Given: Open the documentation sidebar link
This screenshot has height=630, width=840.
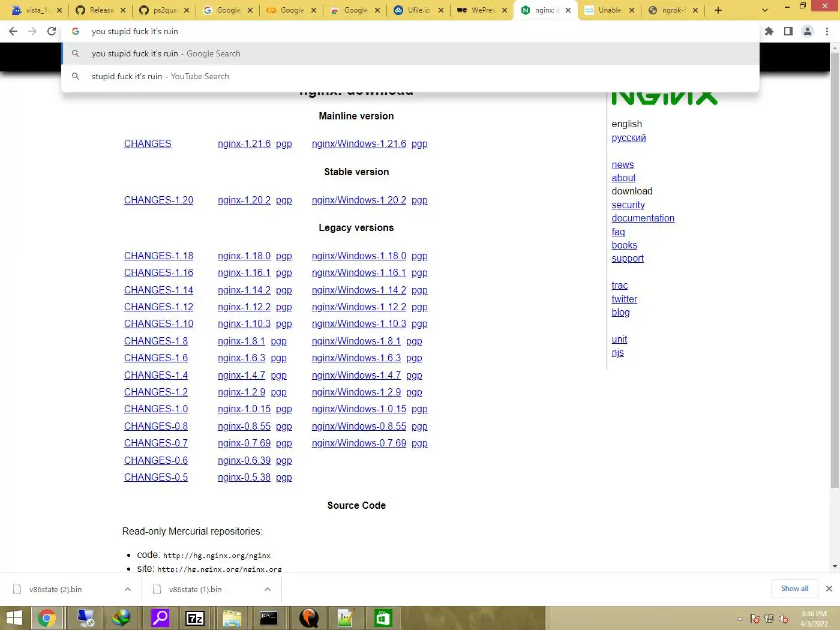Looking at the screenshot, I should point(643,218).
